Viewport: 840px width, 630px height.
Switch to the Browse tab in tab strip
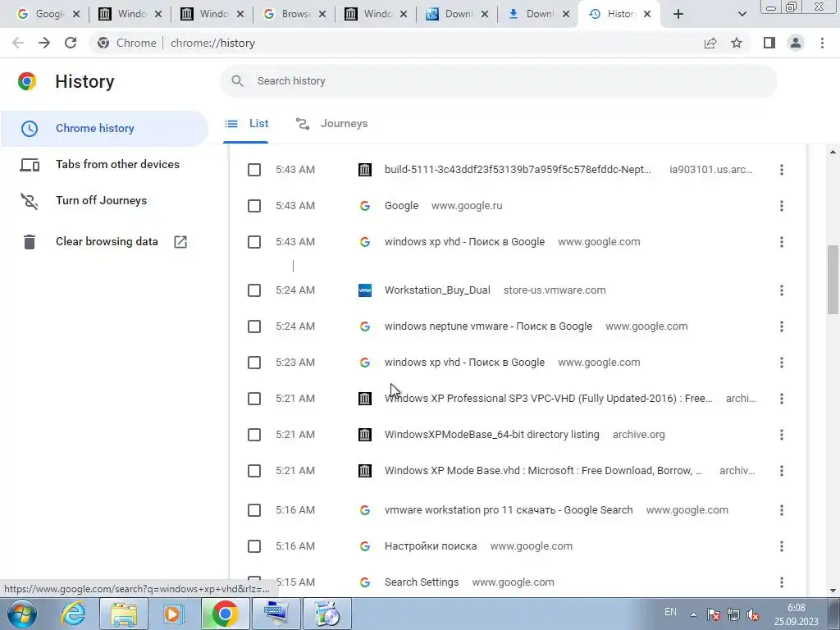[x=294, y=14]
